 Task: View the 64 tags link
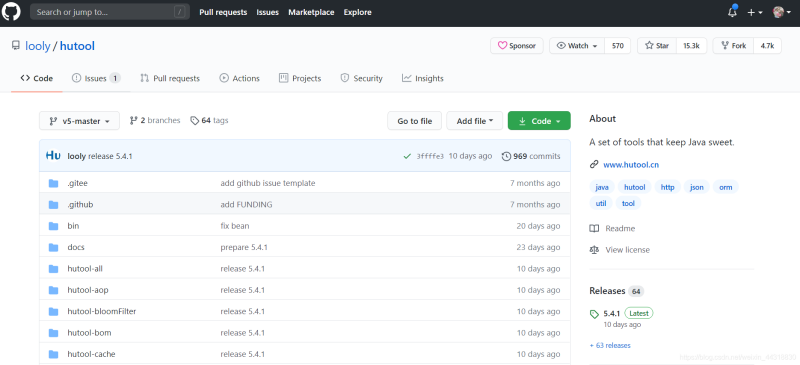tap(209, 120)
